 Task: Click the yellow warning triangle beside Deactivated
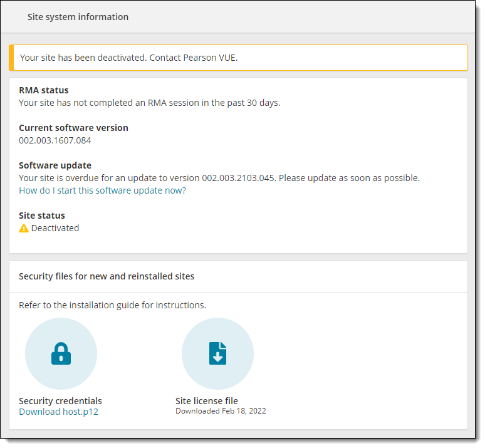point(24,228)
